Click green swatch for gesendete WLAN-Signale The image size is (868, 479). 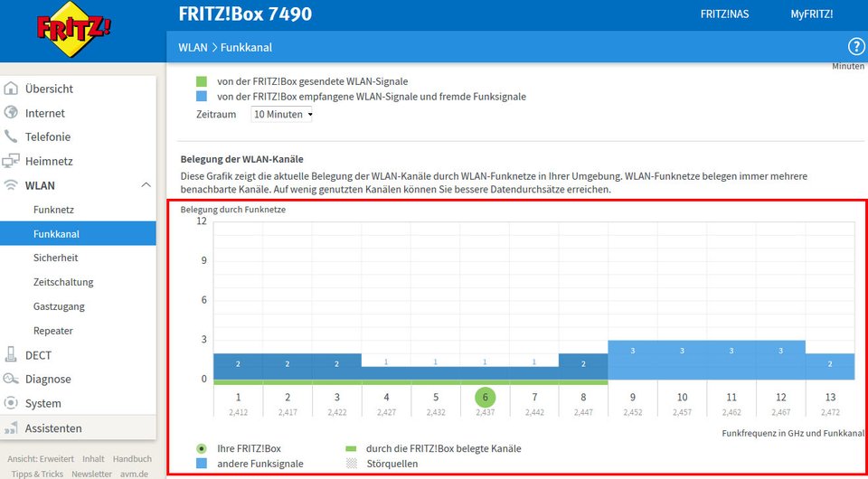click(x=202, y=81)
